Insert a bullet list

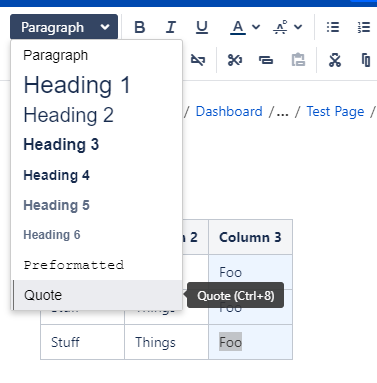pyautogui.click(x=333, y=27)
